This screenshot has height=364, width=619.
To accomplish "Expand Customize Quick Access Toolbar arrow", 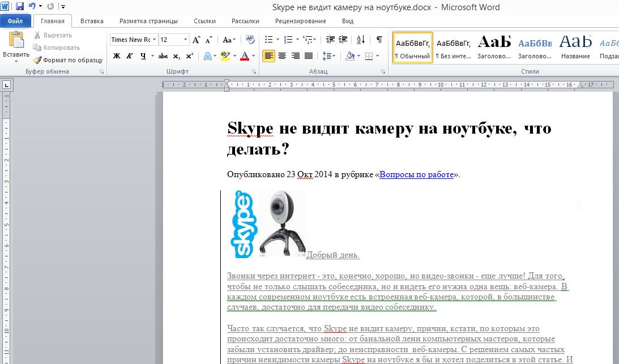I will [x=63, y=6].
